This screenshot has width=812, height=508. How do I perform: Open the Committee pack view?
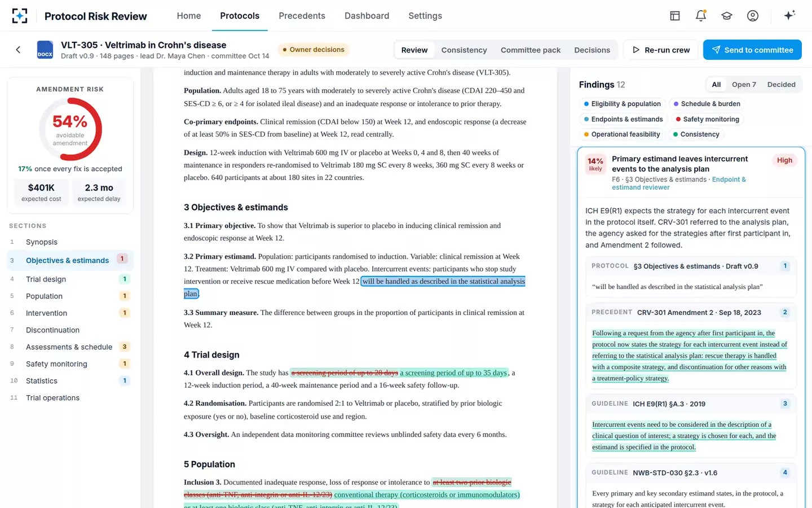coord(531,50)
